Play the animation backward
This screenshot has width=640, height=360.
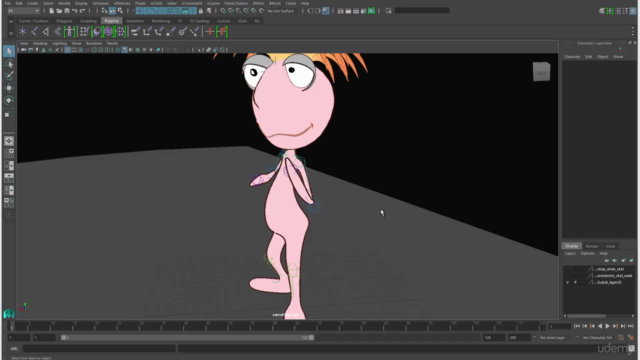pyautogui.click(x=600, y=326)
